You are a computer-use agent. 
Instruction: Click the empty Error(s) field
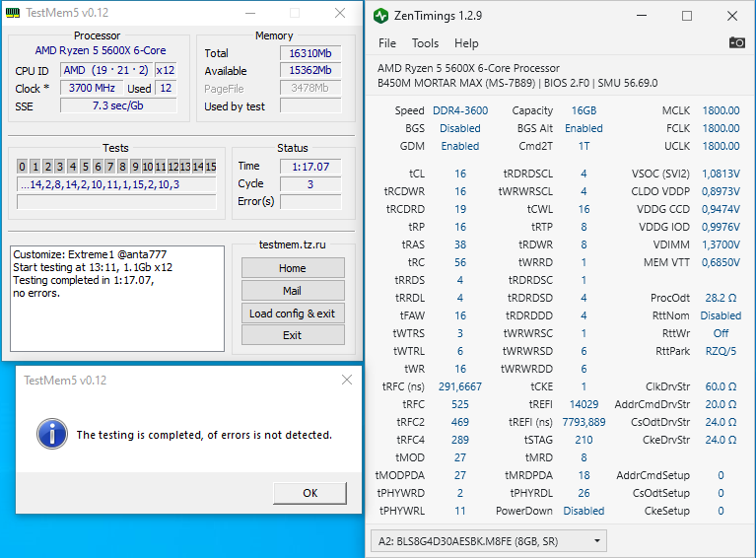[310, 202]
